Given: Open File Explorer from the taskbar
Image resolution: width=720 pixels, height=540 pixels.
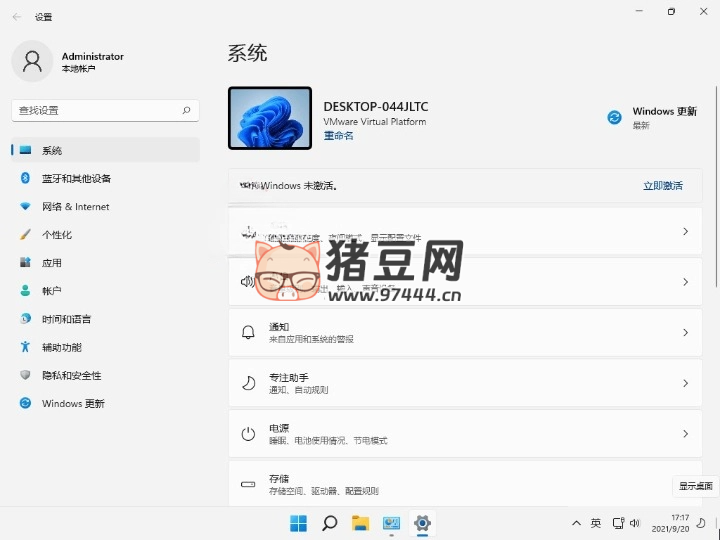Looking at the screenshot, I should pyautogui.click(x=360, y=523).
